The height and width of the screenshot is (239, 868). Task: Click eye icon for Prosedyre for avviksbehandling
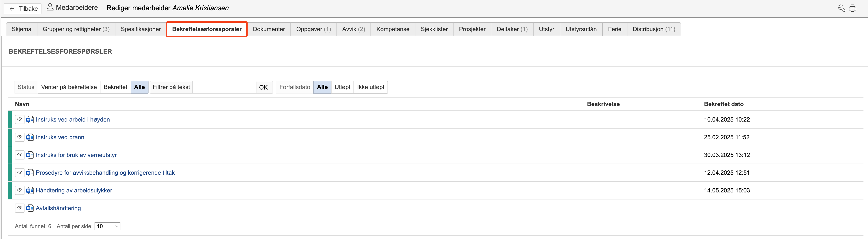[x=20, y=173]
